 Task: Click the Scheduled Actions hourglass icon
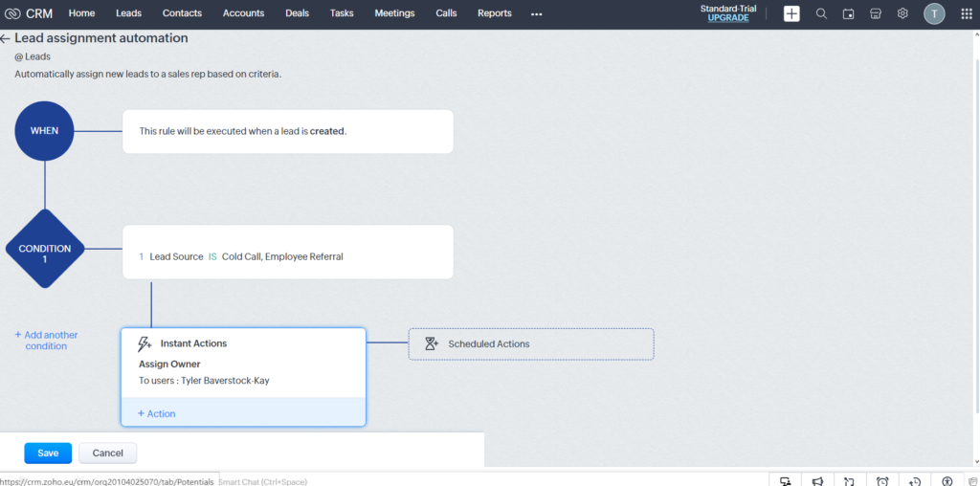coord(432,343)
